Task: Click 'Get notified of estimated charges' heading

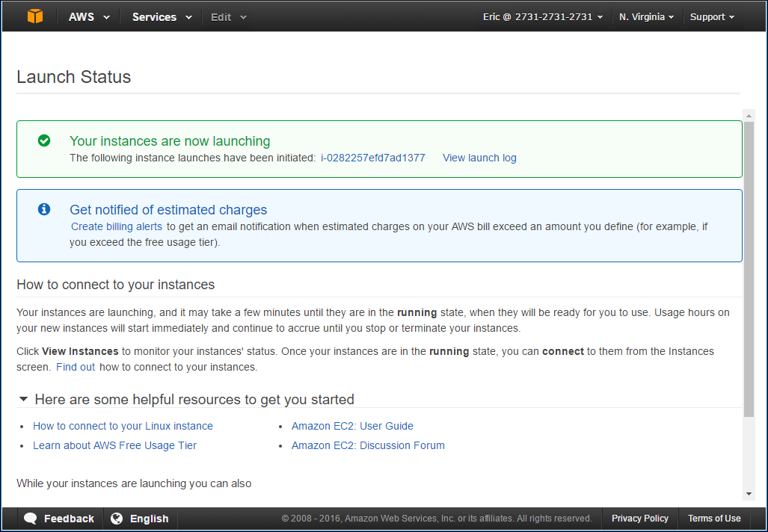Action: point(168,209)
